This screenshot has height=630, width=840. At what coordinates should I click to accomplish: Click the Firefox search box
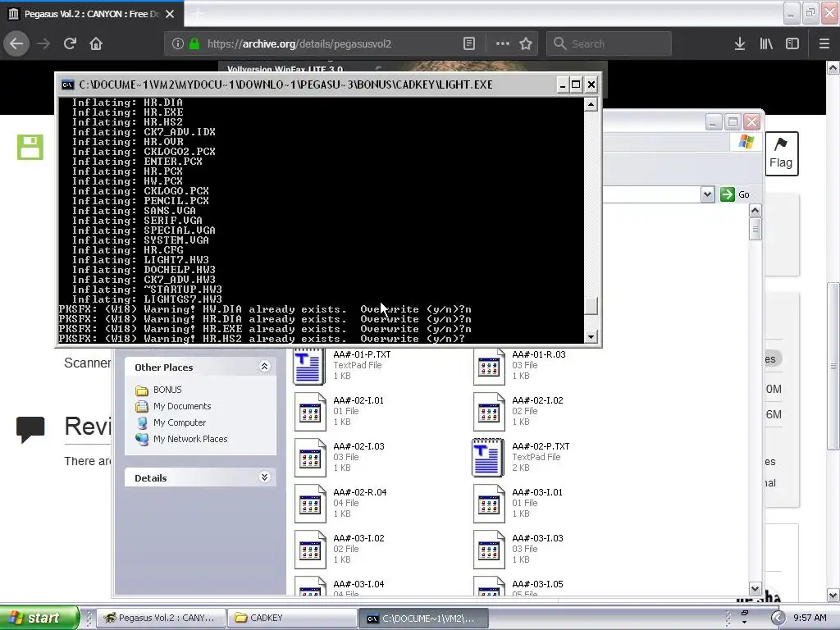coord(609,43)
